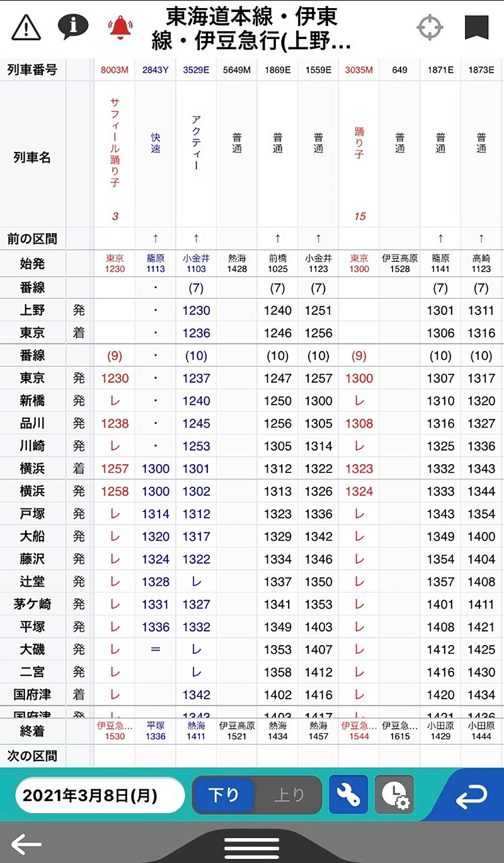The height and width of the screenshot is (863, 504).
Task: Tap the 新橋 station row label
Action: pos(32,401)
